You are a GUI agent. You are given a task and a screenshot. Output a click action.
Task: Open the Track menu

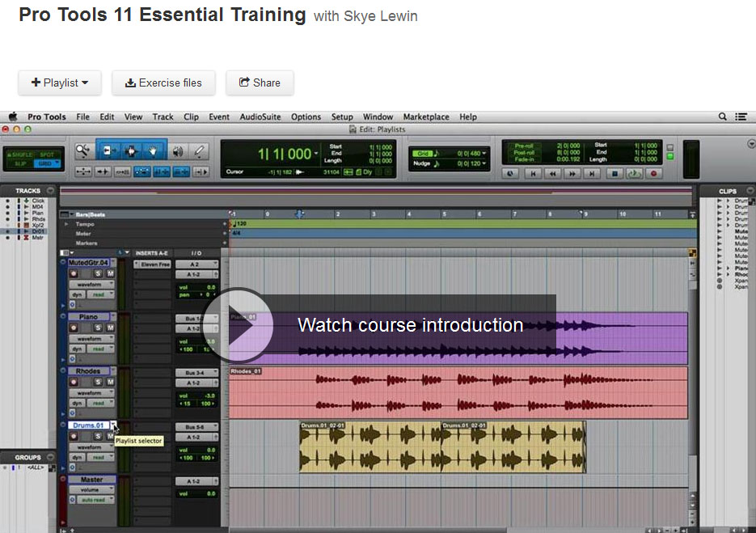(163, 116)
